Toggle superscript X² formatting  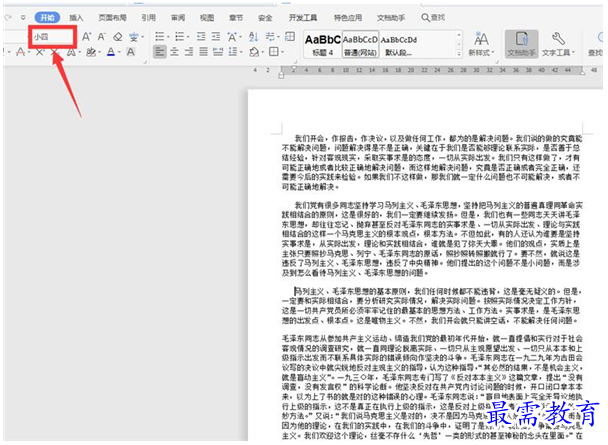[40, 52]
